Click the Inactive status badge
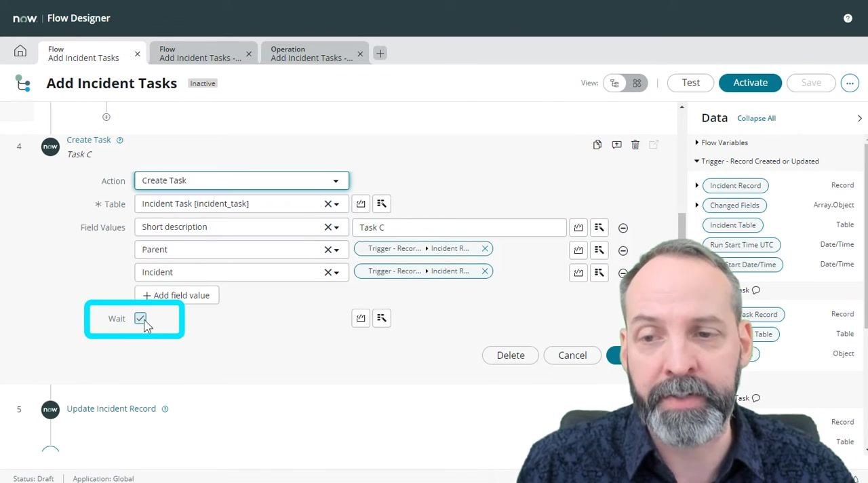This screenshot has width=868, height=483. (203, 83)
